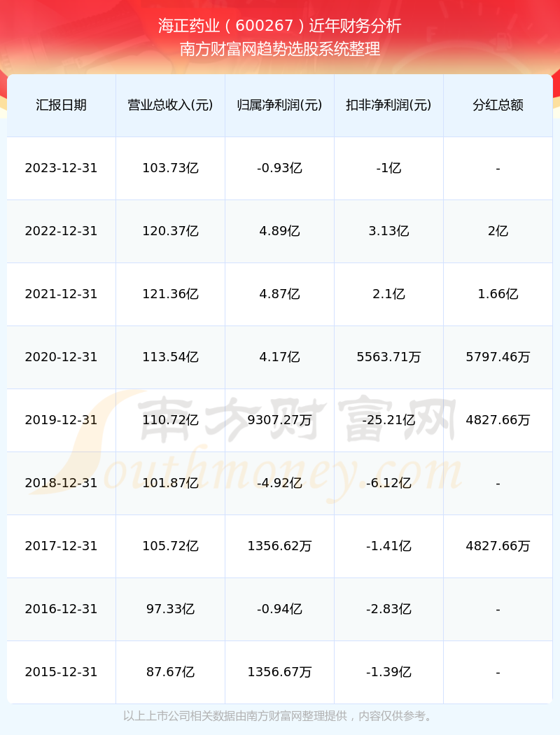This screenshot has height=735, width=560.
Task: Pick net profit value 1356.62万
Action: click(x=280, y=546)
